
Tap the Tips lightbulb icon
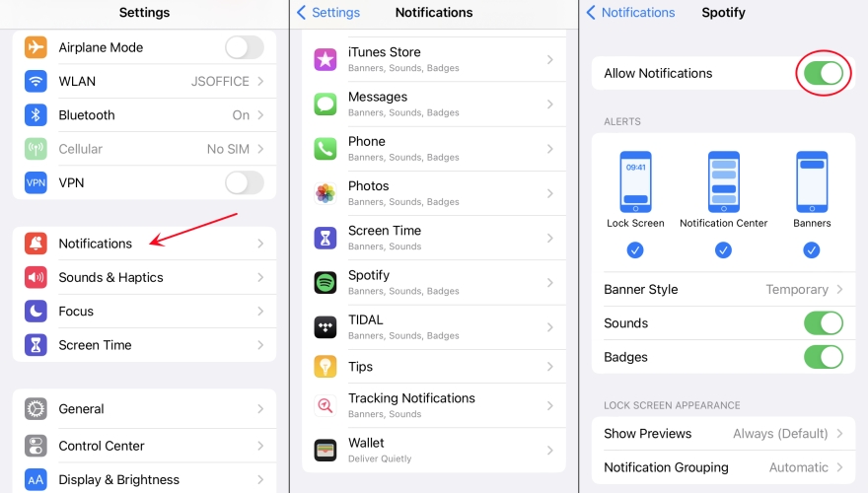325,366
